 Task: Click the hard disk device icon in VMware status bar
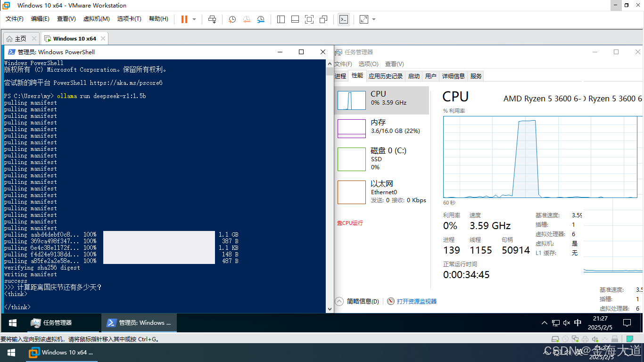coord(555,339)
